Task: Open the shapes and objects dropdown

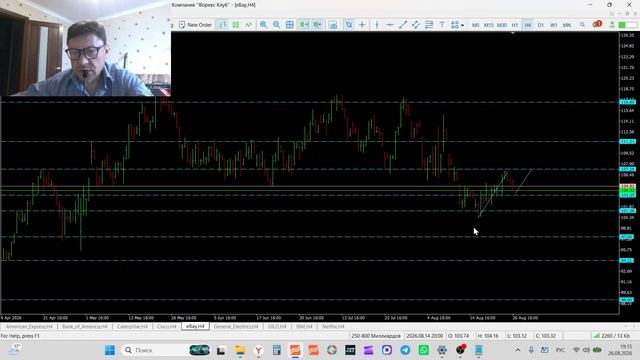Action: [457, 25]
